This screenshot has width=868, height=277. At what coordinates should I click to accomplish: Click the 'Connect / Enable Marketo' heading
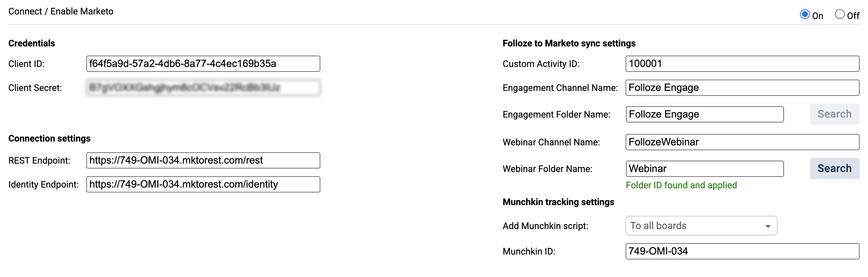coord(61,11)
